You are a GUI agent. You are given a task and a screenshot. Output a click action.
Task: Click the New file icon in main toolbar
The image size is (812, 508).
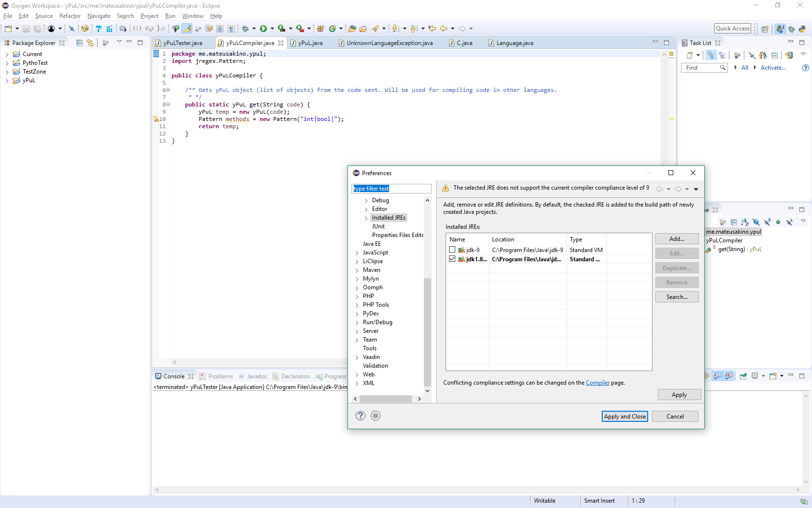point(8,29)
